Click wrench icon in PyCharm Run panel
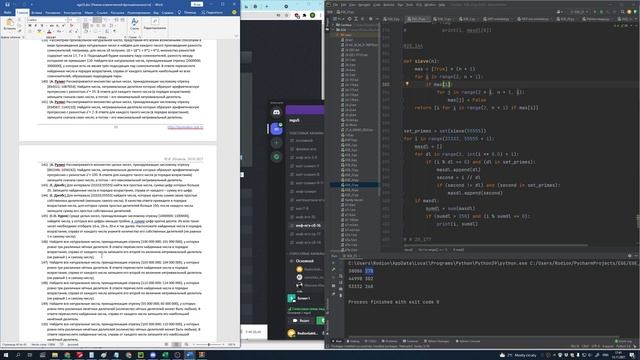This screenshot has width=640, height=360. (x=334, y=270)
